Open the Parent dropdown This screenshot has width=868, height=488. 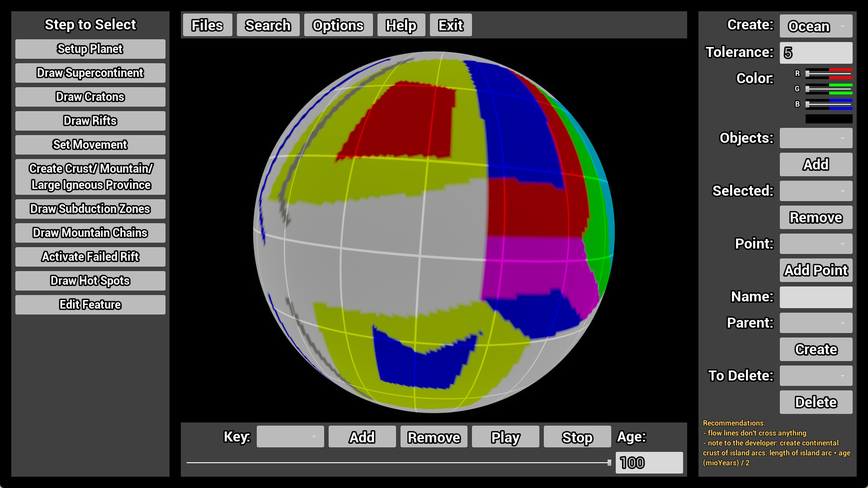[x=816, y=323]
